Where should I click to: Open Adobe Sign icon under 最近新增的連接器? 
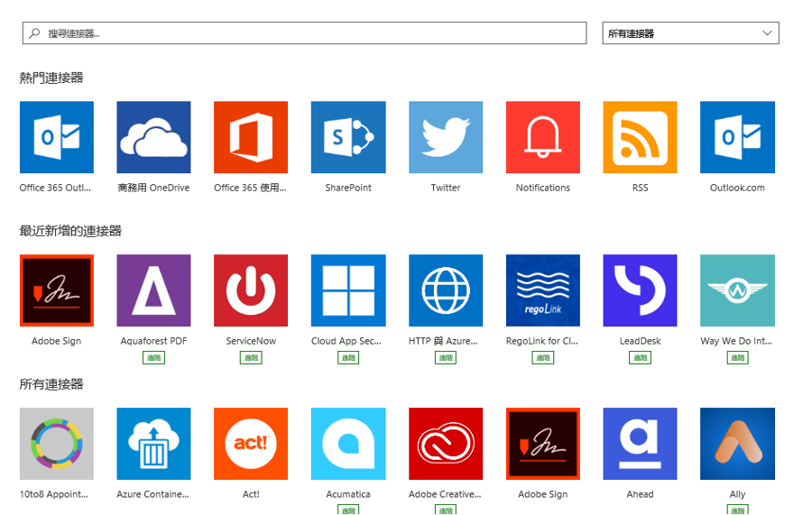click(x=57, y=290)
